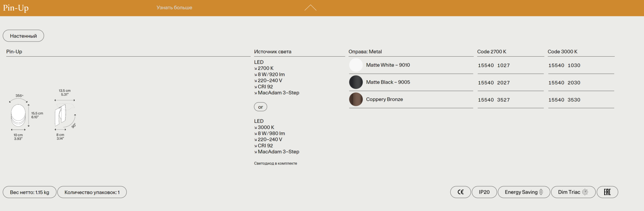This screenshot has width=644, height=211.
Task: Click the Pin-Up title in header
Action: coord(16,8)
